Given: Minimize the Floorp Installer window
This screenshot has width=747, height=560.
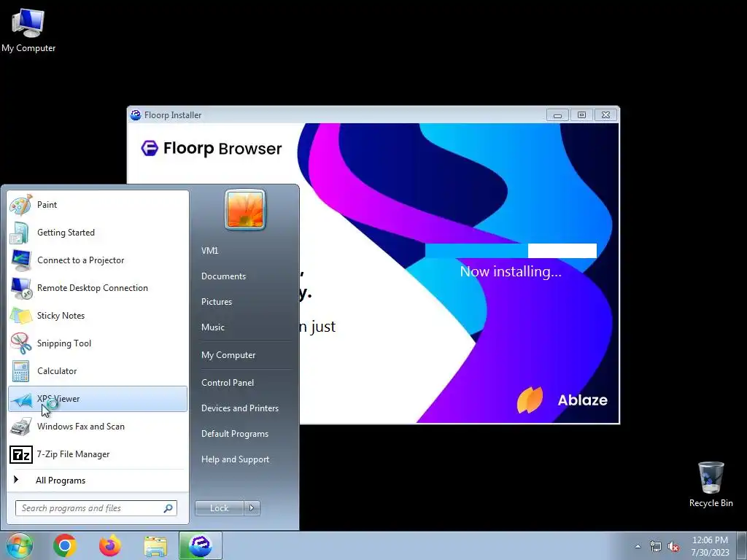Looking at the screenshot, I should tap(557, 114).
